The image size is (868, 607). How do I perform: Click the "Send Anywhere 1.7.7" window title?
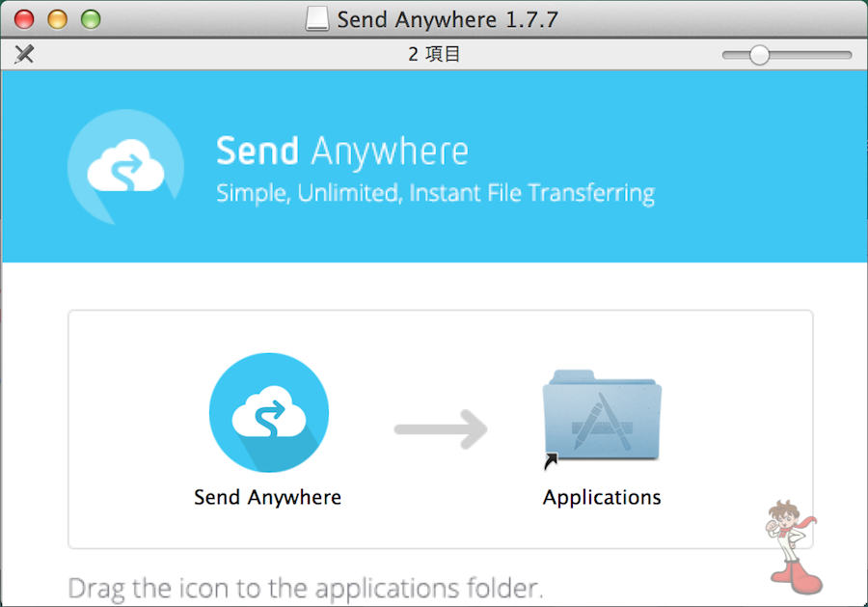(x=448, y=20)
